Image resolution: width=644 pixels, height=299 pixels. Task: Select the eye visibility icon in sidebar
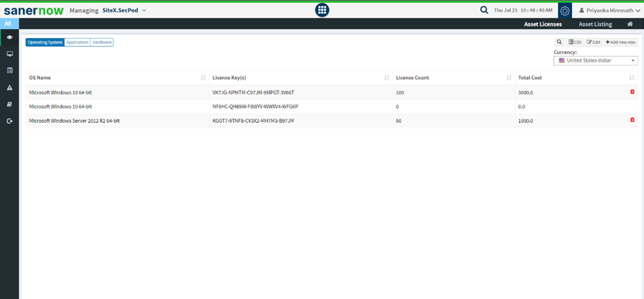[x=10, y=37]
